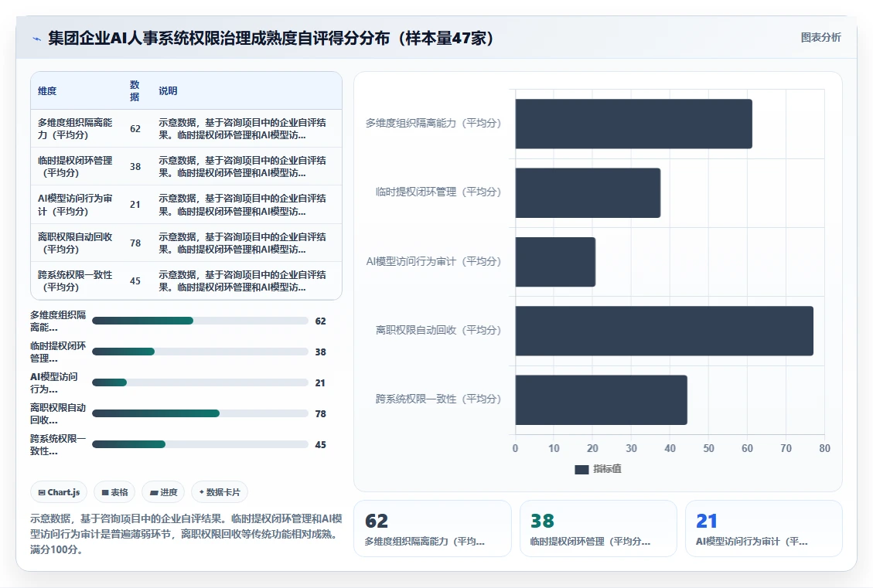
Task: Click the value 62 in the table
Action: pos(135,128)
